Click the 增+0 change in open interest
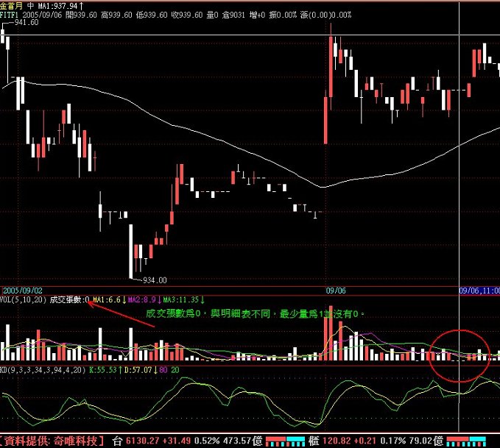The height and width of the screenshot is (448, 500). (x=257, y=15)
